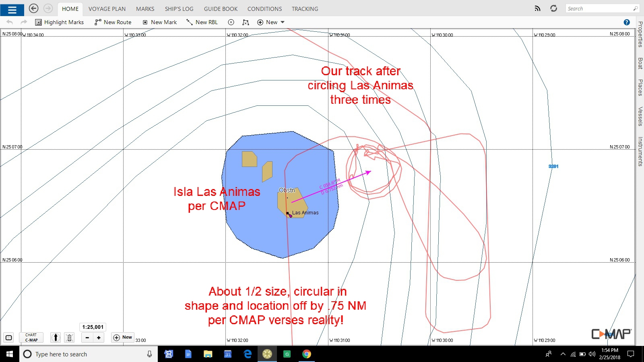Image resolution: width=644 pixels, height=362 pixels.
Task: Click the split chart panel icon
Action: (x=9, y=337)
